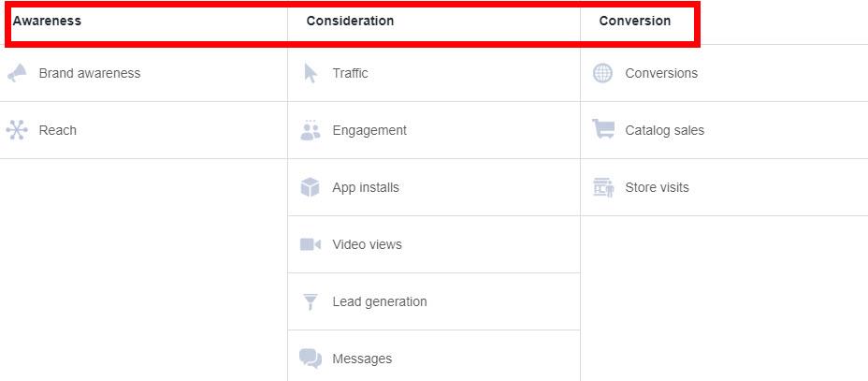Click the Brand awareness megaphone icon

[x=17, y=73]
